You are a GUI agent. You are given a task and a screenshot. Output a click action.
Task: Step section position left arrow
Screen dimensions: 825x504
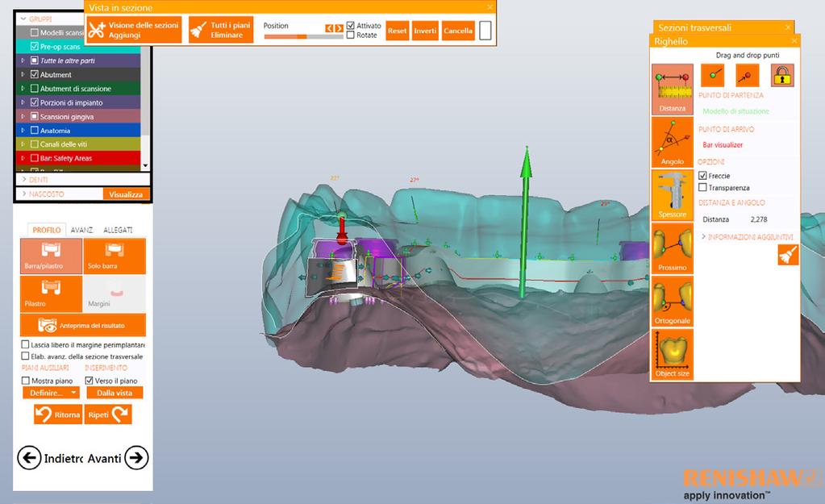(x=329, y=28)
